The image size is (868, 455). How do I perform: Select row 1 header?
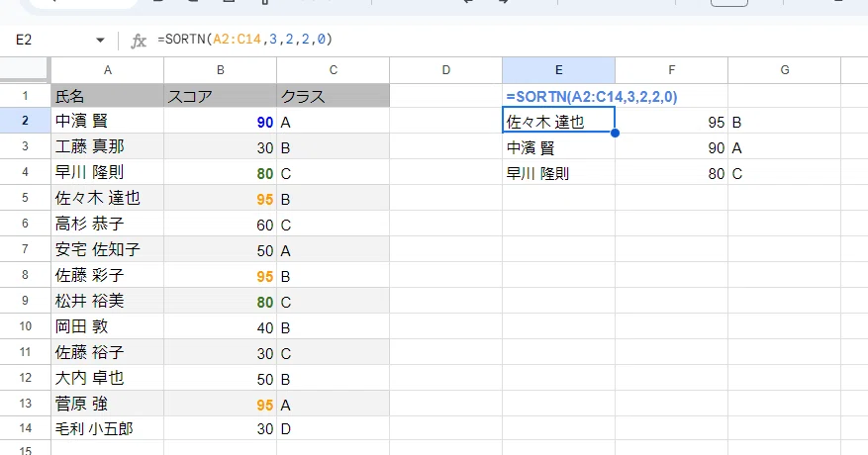click(x=25, y=96)
